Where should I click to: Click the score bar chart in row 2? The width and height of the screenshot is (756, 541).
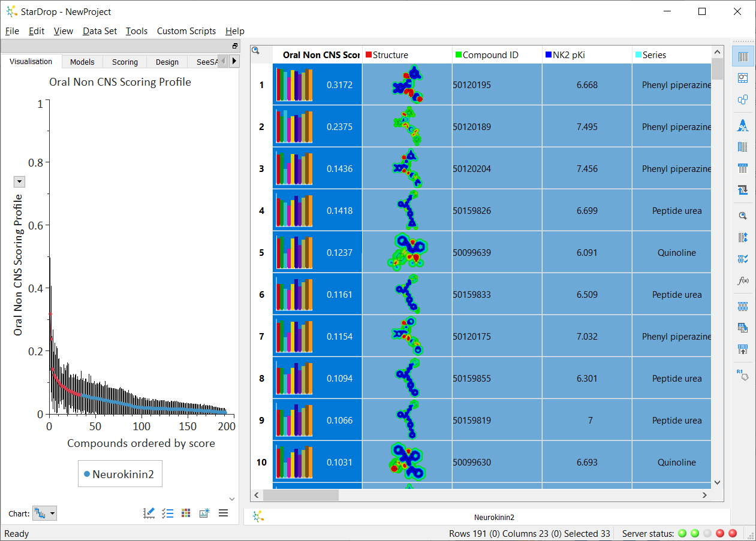294,126
